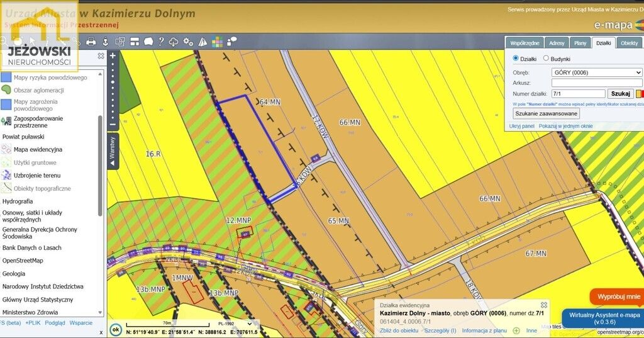Expand Główny Urząd Statystyczny group
Image resolution: width=644 pixels, height=338 pixels.
click(x=38, y=300)
